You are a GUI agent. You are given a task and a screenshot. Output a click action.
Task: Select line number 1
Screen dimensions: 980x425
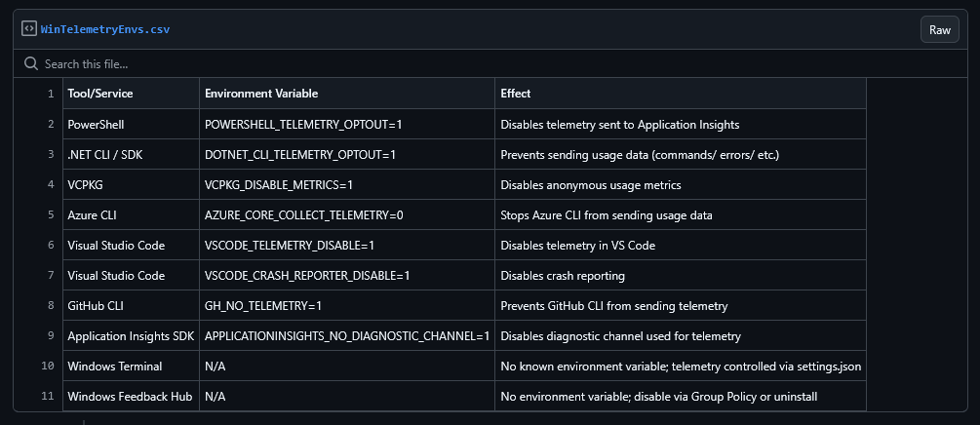(x=50, y=94)
